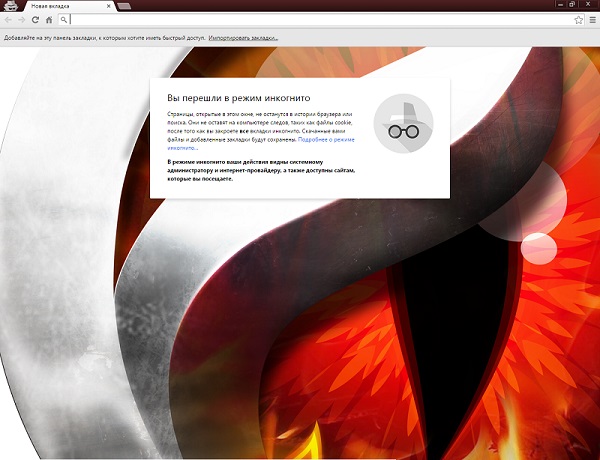
Task: Click the bookmarks bar hint text "Добавляйте на эту панель закладки"
Action: pyautogui.click(x=104, y=38)
